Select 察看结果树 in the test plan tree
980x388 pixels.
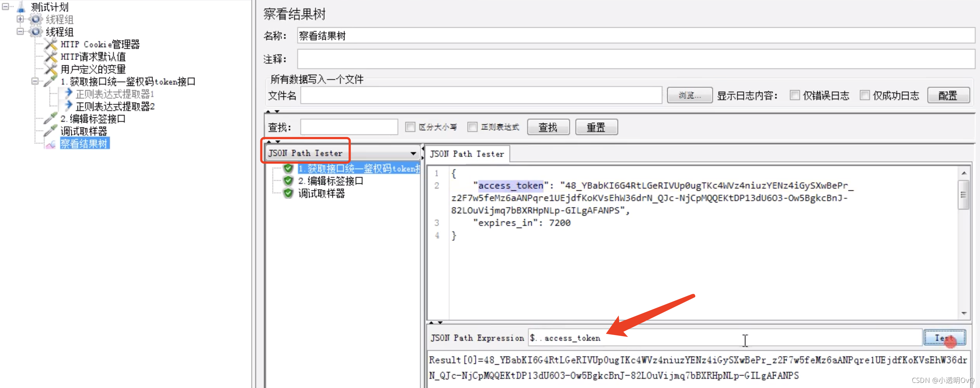click(84, 144)
